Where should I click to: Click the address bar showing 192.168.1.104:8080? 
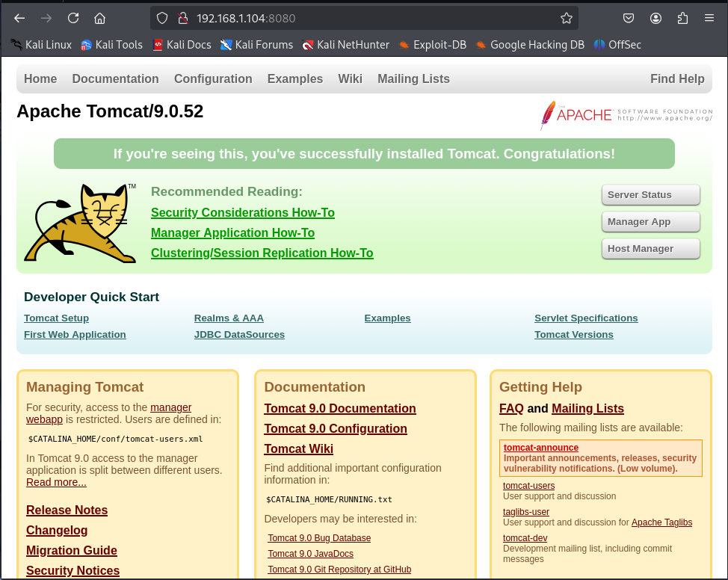(x=364, y=18)
